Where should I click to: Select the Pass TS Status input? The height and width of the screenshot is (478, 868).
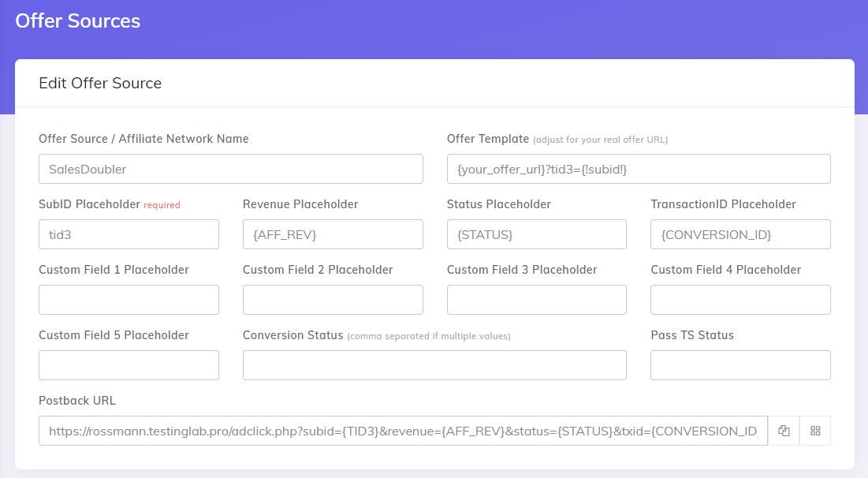pos(741,365)
